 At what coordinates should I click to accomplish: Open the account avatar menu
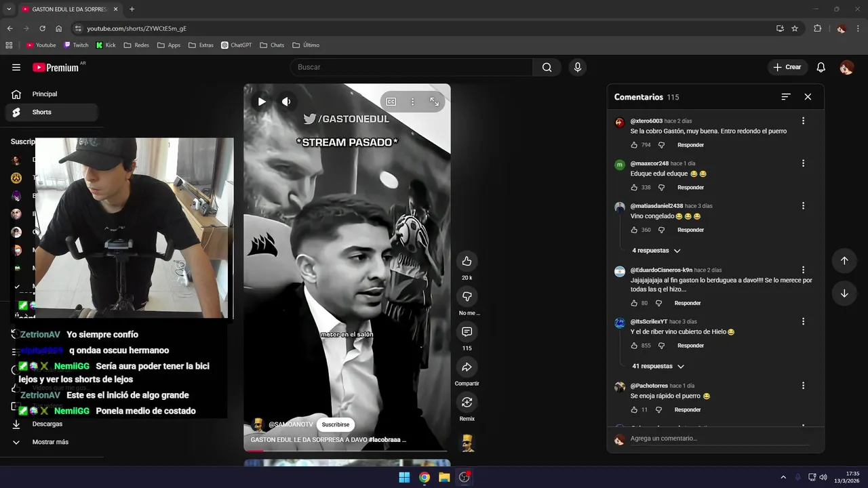pos(846,67)
